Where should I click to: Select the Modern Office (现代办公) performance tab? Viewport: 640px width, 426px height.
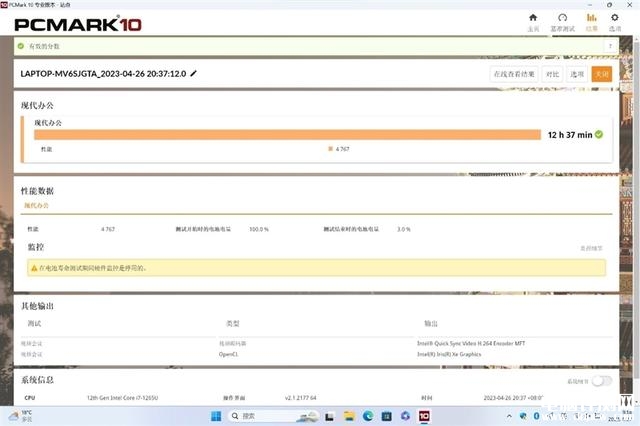(x=36, y=205)
